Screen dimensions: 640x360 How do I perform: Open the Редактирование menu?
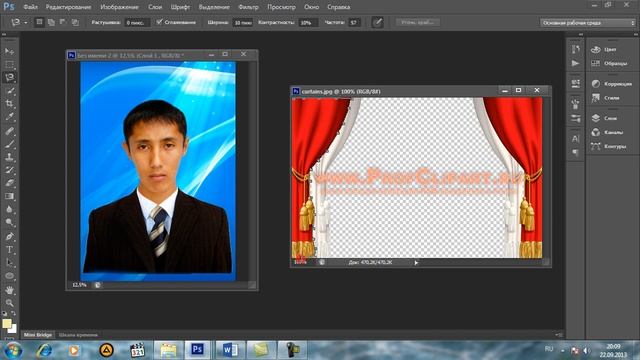tap(69, 7)
